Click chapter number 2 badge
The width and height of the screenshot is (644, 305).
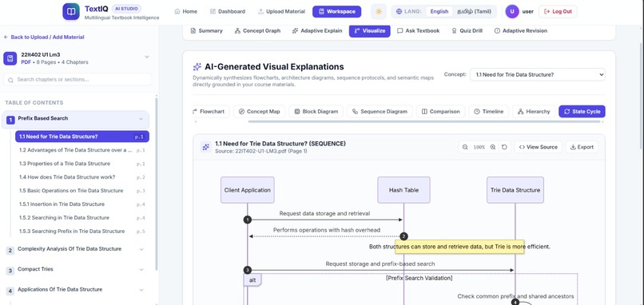point(10,251)
